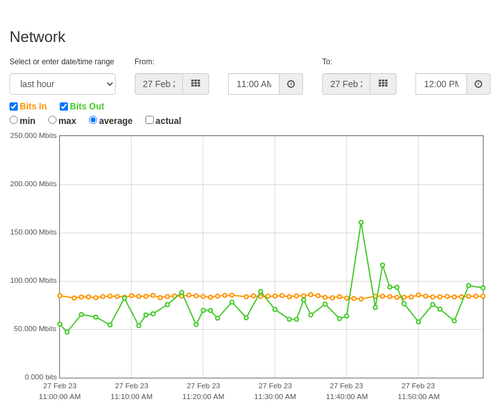Viewport: 500px width, 403px height.
Task: Click the Bits Out peak point near 160 Mbits
Action: (x=361, y=222)
